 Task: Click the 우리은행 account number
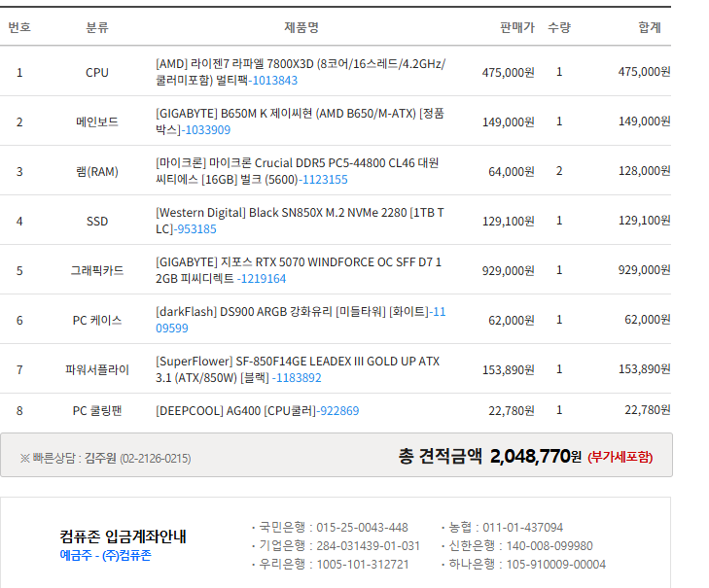click(x=363, y=565)
